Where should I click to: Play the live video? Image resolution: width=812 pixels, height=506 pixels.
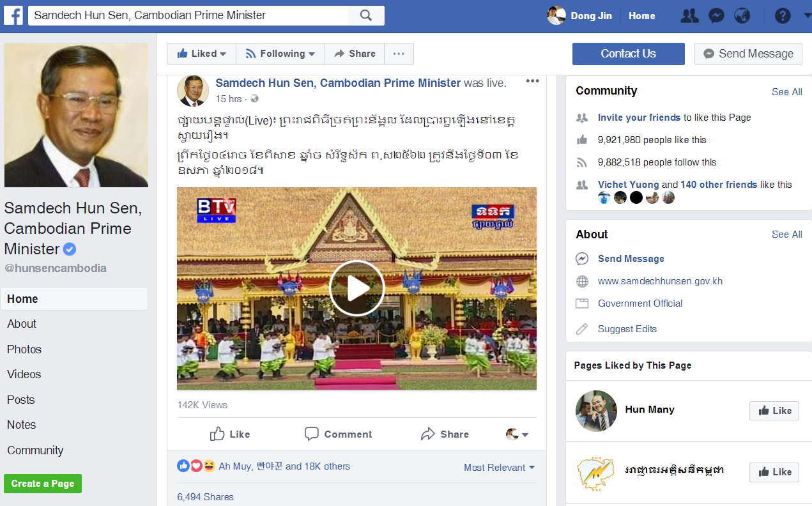(356, 288)
